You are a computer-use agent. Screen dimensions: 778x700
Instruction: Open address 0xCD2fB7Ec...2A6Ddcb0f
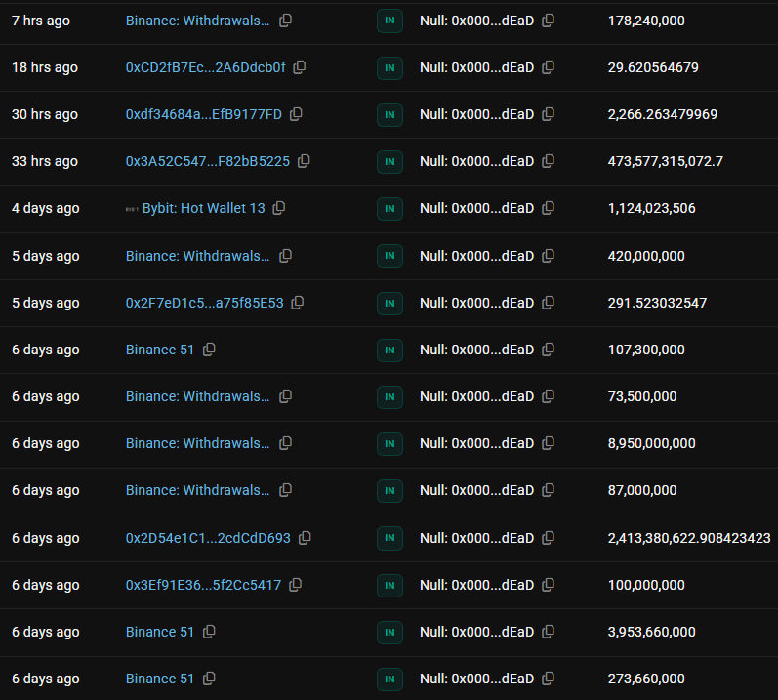[x=205, y=67]
